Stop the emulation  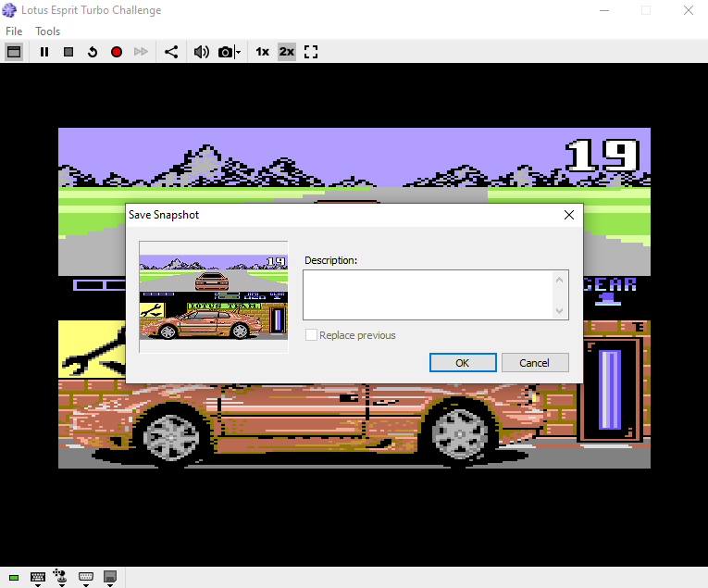[68, 52]
